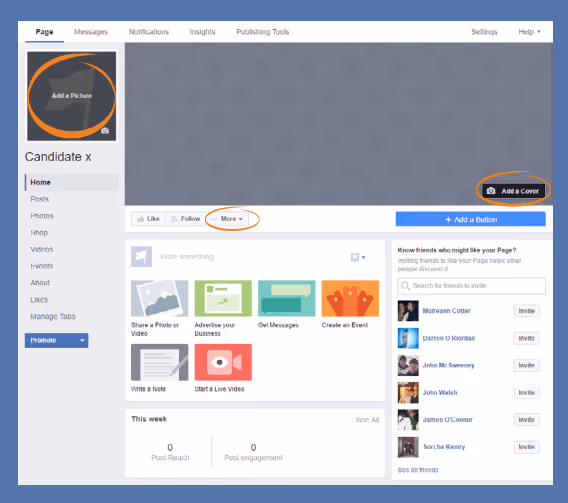568x503 pixels.
Task: Click John Walsh's profile photo
Action: point(408,393)
